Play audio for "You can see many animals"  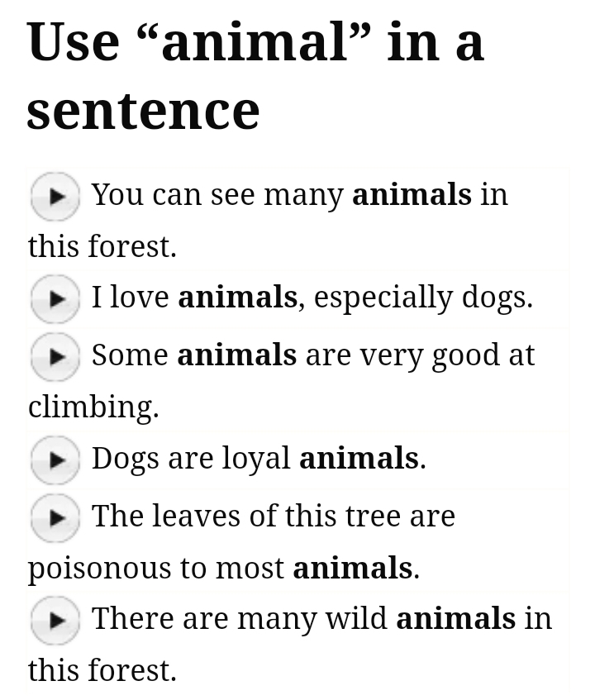tap(55, 197)
